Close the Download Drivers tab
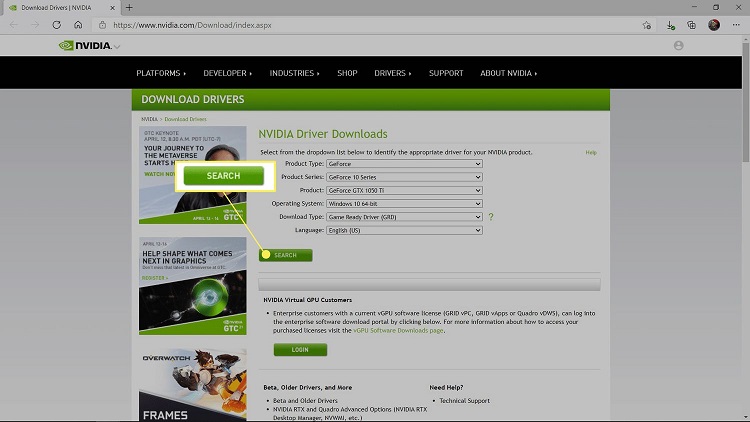The width and height of the screenshot is (750, 422). pos(112,8)
